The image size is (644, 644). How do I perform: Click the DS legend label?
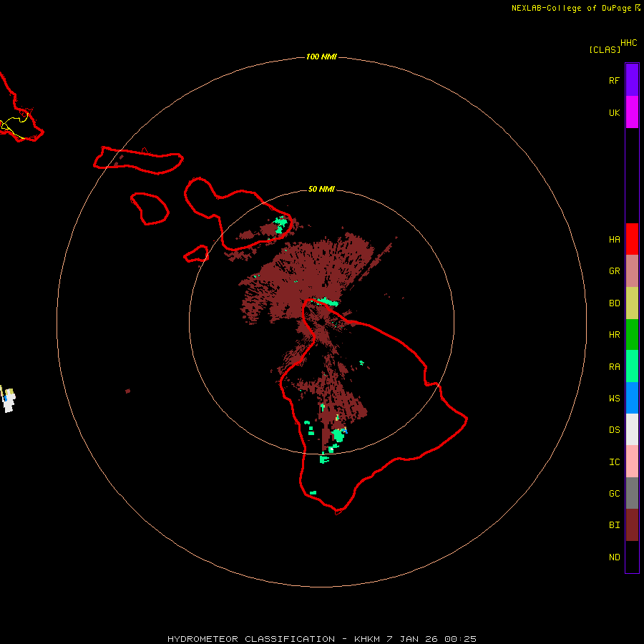click(x=614, y=429)
